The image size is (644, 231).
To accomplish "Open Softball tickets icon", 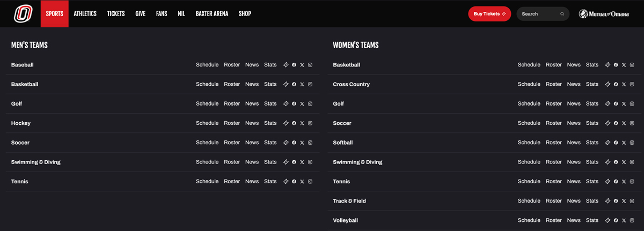I will [x=608, y=143].
